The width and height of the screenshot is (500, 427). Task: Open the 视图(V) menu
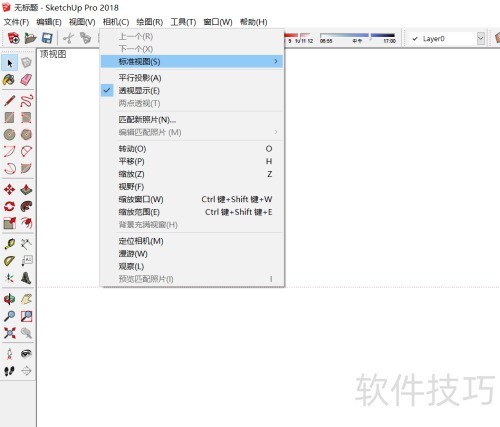[82, 22]
